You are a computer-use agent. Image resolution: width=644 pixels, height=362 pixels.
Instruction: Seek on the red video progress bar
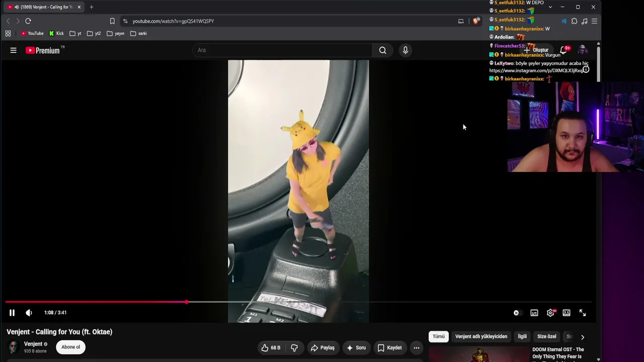pos(96,302)
